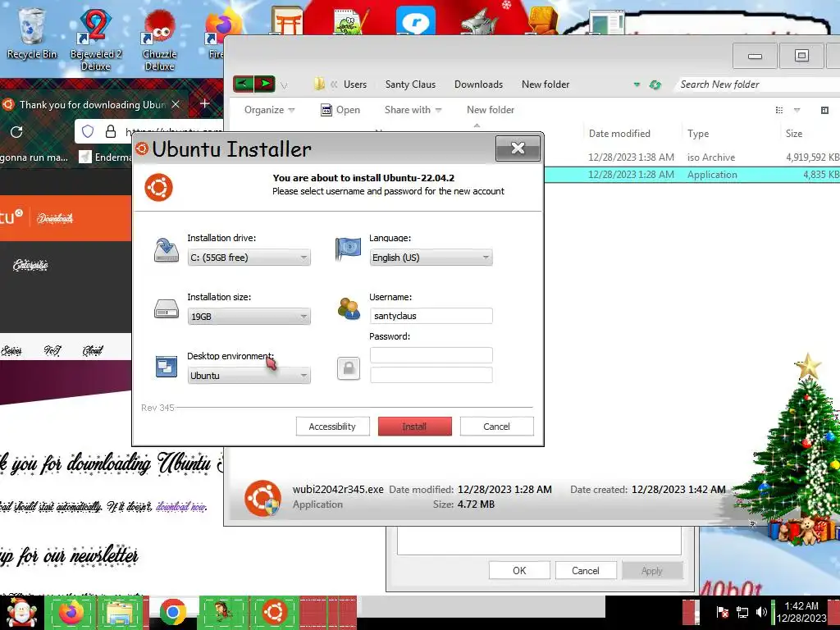Open the Language dropdown showing English (US)
The width and height of the screenshot is (840, 630).
tap(431, 258)
